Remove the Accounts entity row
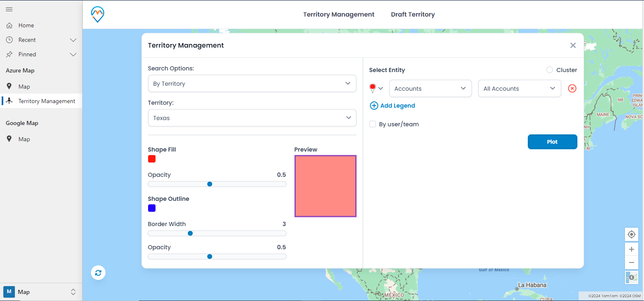 [x=572, y=89]
